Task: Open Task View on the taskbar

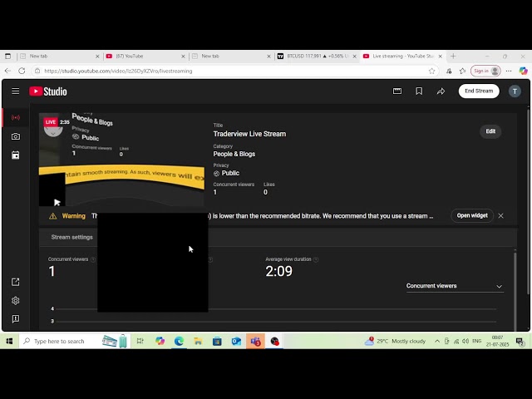Action: 140,341
